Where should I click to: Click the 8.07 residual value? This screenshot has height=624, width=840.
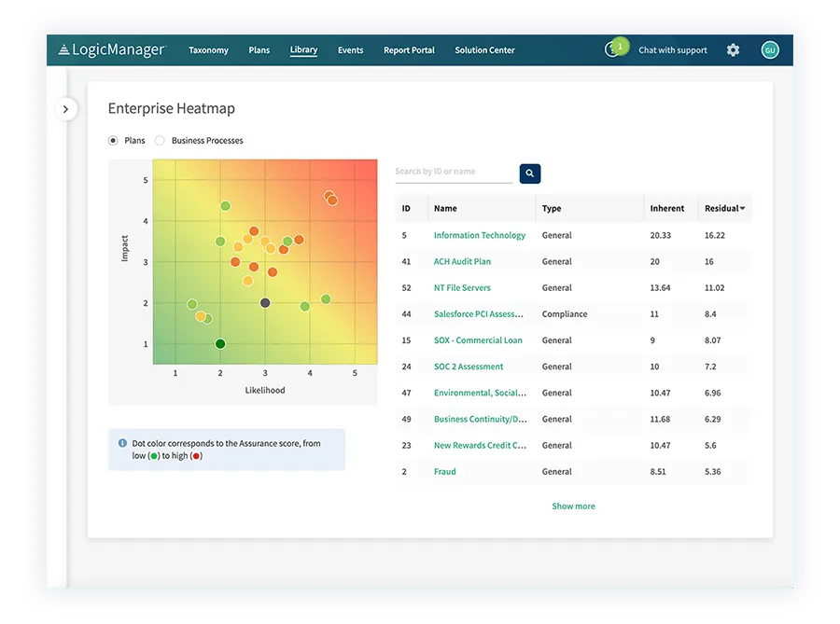point(712,340)
